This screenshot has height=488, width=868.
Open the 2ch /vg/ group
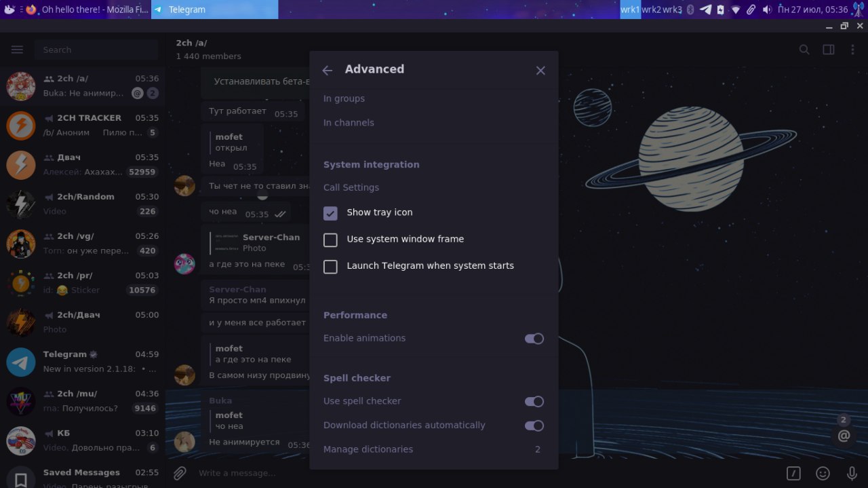(82, 244)
